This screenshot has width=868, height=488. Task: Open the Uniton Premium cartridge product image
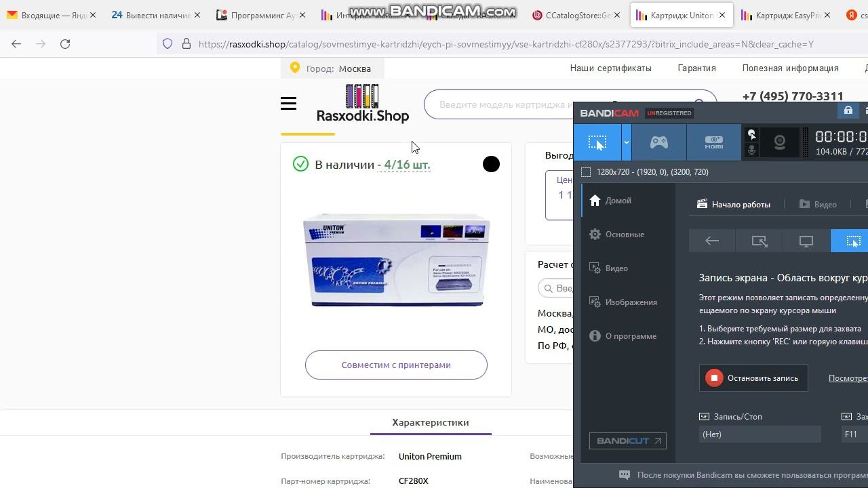click(x=396, y=260)
